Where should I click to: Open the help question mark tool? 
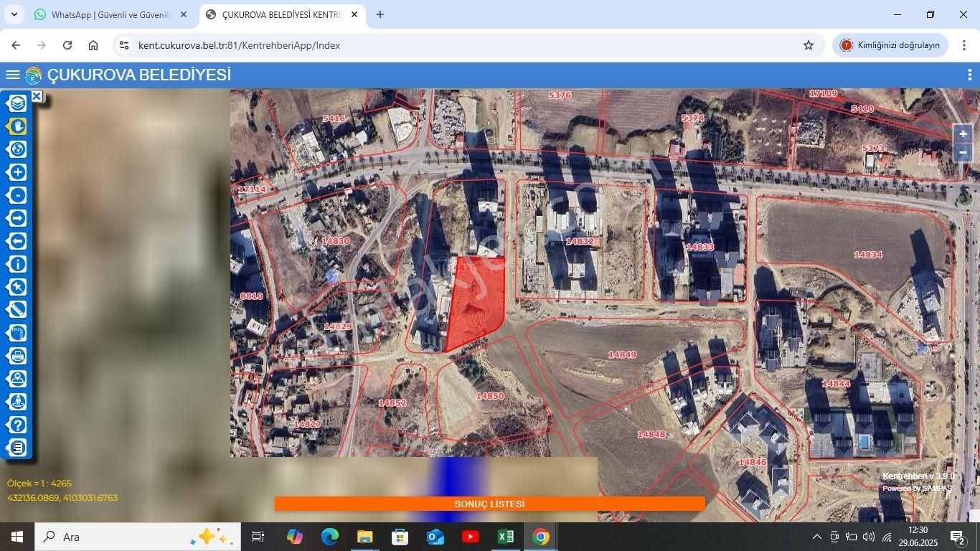tap(17, 425)
